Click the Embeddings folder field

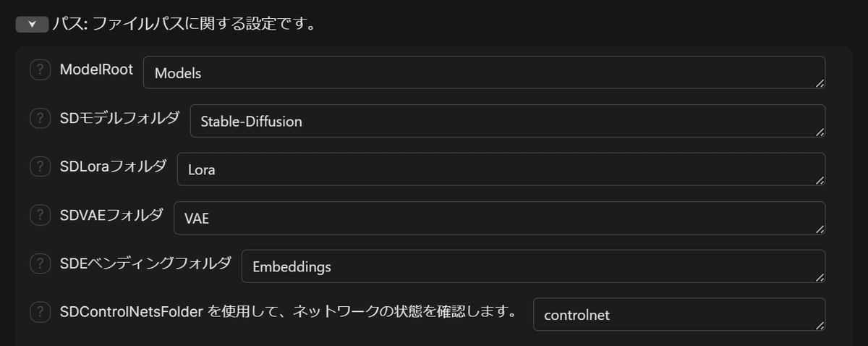pyautogui.click(x=532, y=266)
